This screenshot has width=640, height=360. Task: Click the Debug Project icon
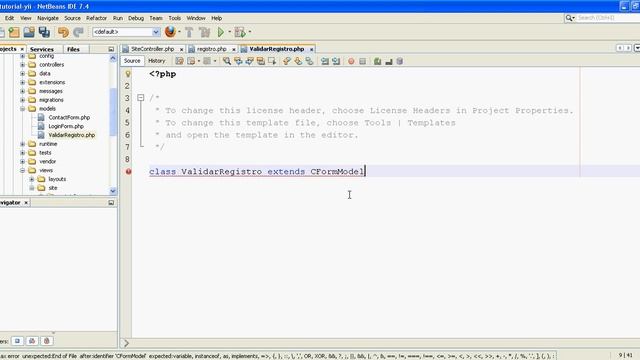[240, 32]
